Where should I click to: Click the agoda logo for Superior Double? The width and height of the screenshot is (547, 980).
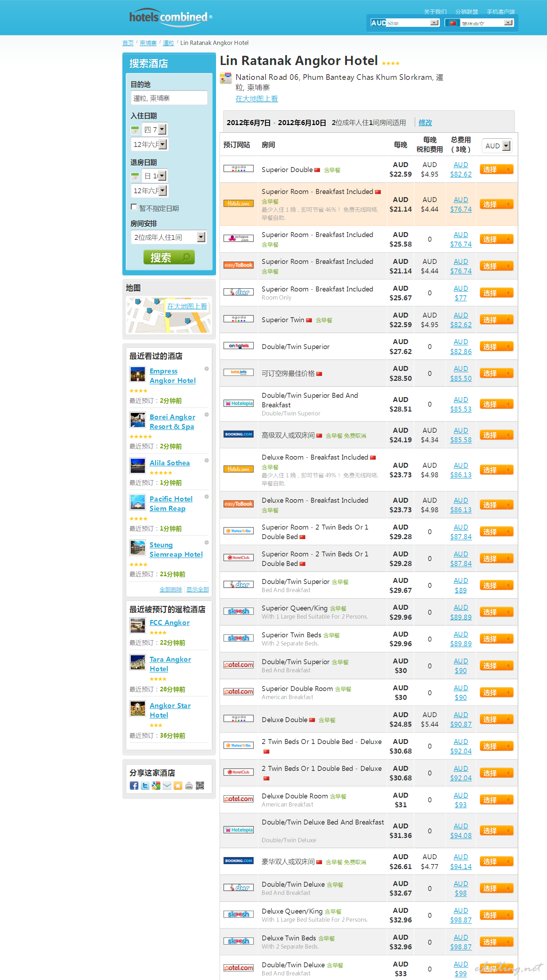coord(238,168)
